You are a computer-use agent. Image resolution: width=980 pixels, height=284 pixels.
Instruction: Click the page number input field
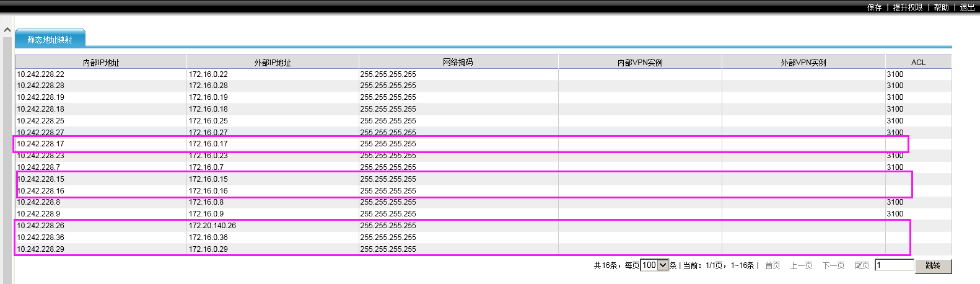(894, 265)
